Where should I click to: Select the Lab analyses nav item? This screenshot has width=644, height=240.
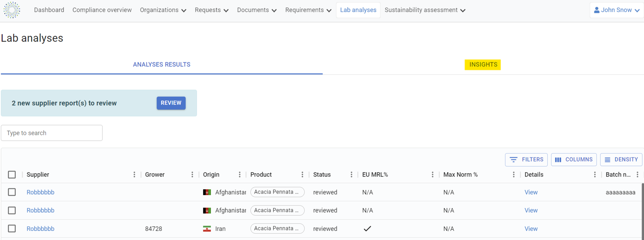click(x=358, y=10)
